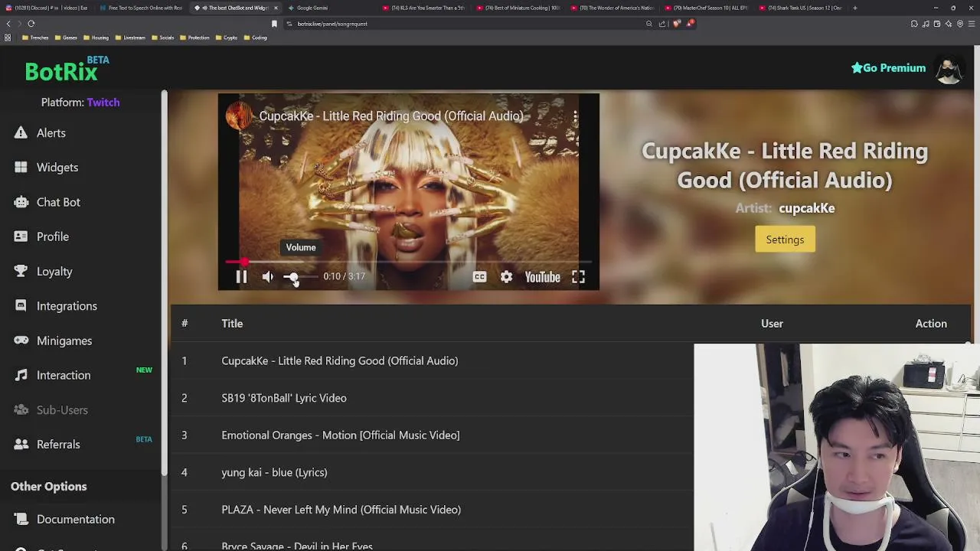Screen dimensions: 980x551
Task: Open the three-dot menu on the video
Action: click(575, 116)
